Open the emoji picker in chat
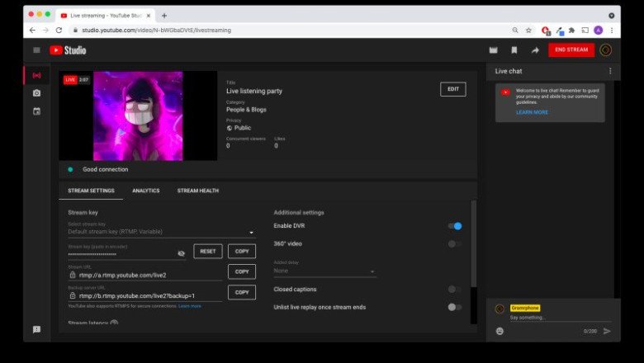This screenshot has height=363, width=644. [x=500, y=331]
